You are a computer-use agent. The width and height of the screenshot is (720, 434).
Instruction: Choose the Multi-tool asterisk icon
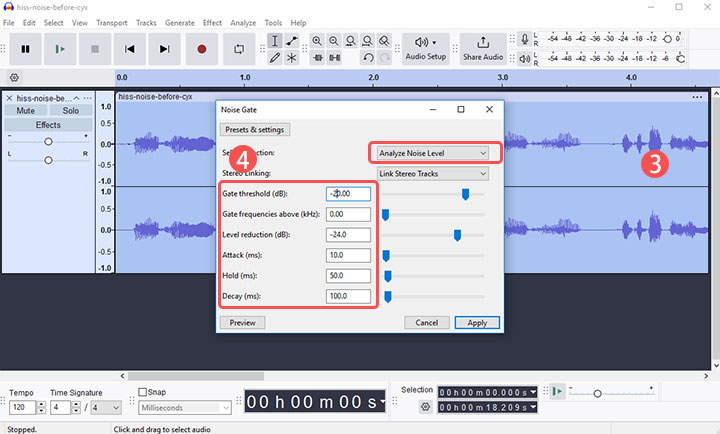point(292,58)
